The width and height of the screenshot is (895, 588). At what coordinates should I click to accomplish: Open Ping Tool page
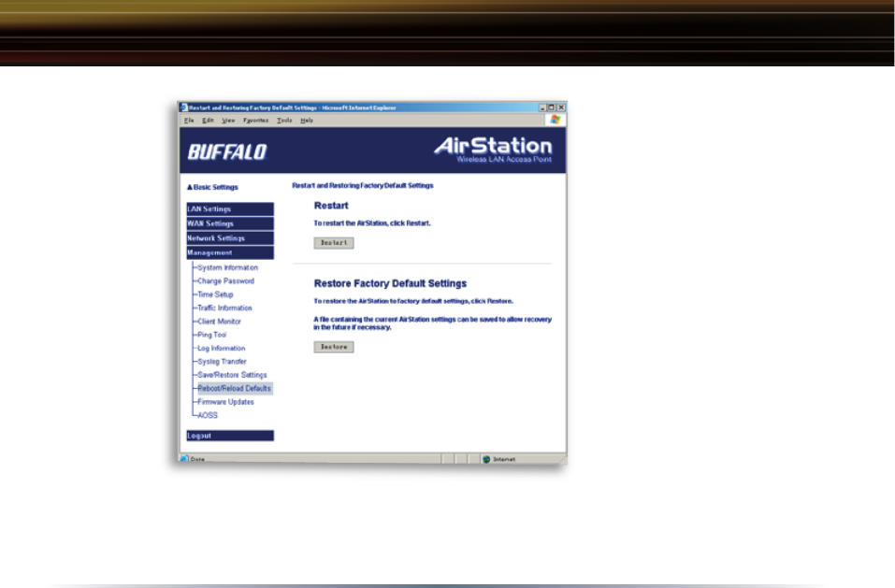click(211, 335)
